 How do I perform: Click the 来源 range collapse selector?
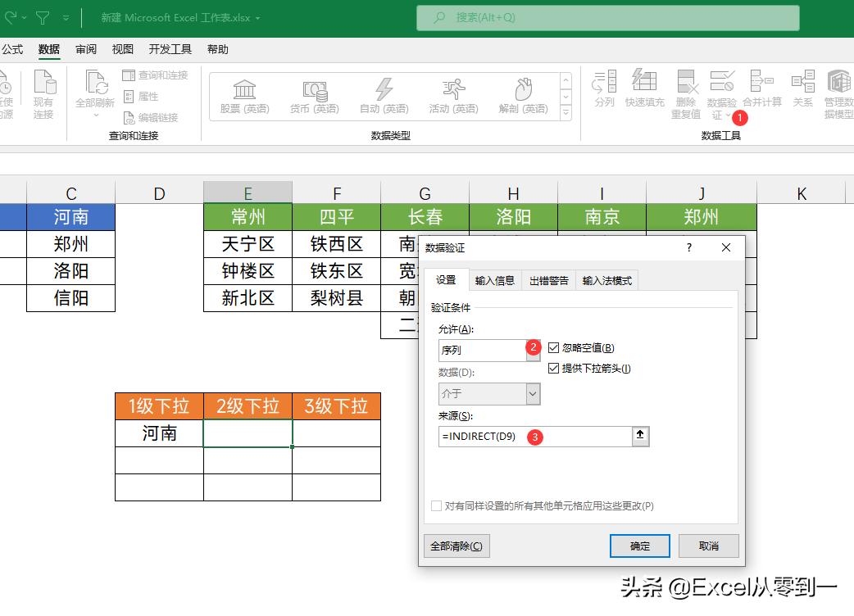[642, 436]
